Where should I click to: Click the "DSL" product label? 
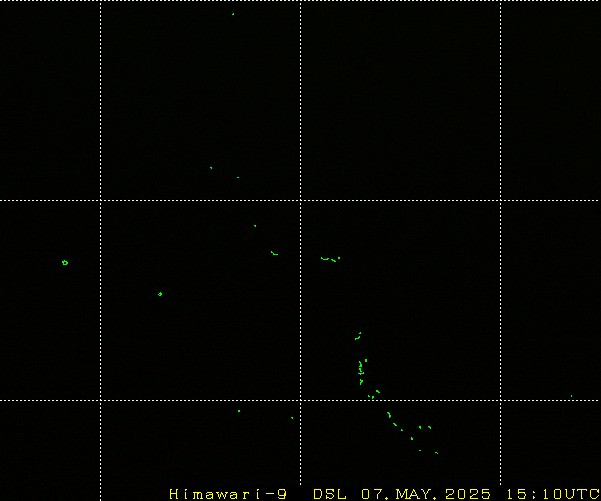[x=330, y=494]
